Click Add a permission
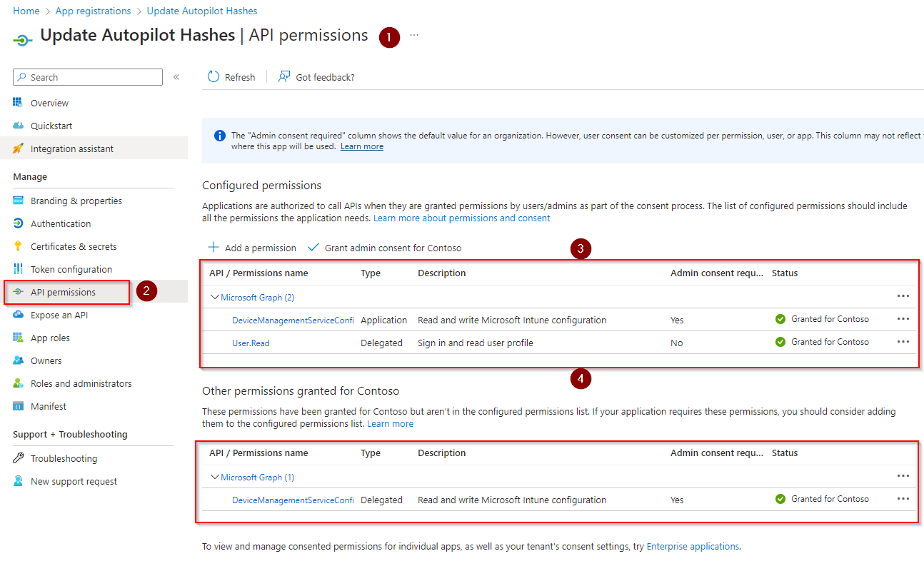The width and height of the screenshot is (924, 581). click(252, 248)
